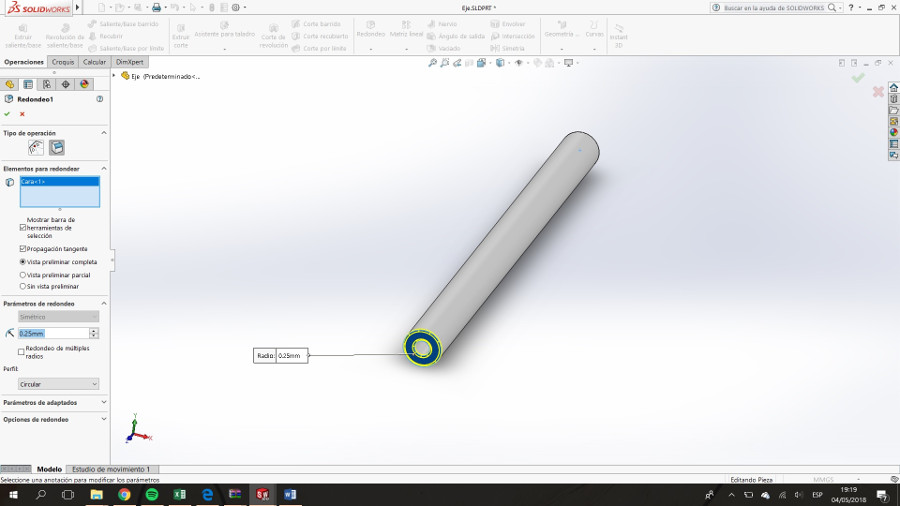Open the FeatureManager design tree panel icon
900x506 pixels.
point(10,84)
